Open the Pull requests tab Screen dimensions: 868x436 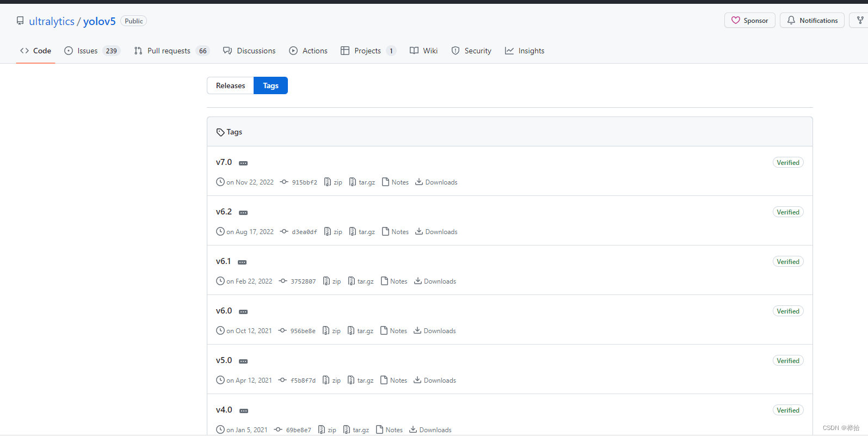tap(171, 51)
